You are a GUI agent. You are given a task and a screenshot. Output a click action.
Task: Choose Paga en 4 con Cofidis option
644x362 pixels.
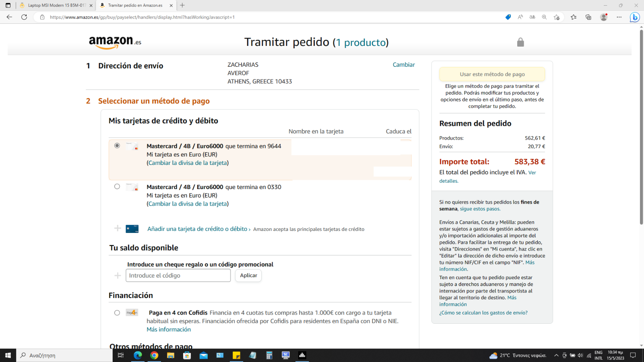(x=117, y=313)
